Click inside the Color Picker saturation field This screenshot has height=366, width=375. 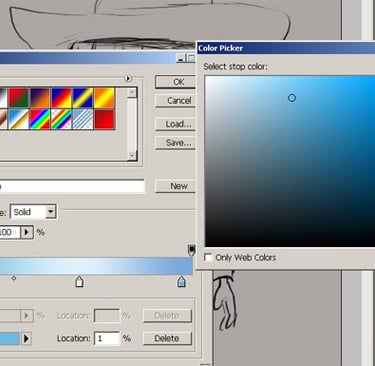pyautogui.click(x=290, y=161)
